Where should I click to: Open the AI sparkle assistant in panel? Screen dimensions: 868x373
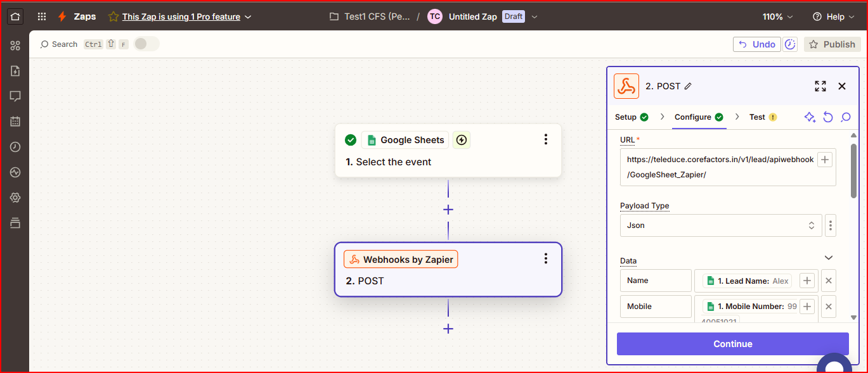pyautogui.click(x=810, y=117)
